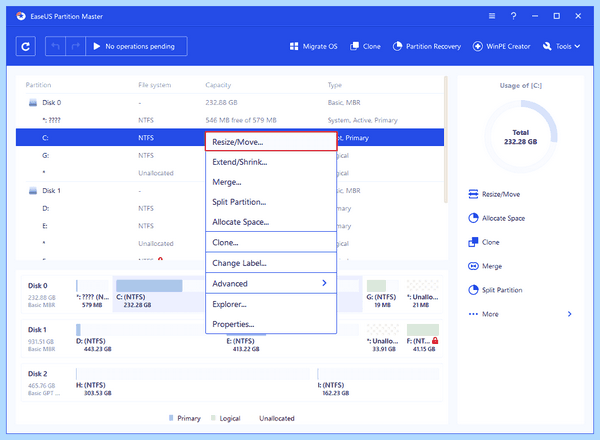This screenshot has height=440, width=600.
Task: Open the help question mark
Action: coord(514,16)
